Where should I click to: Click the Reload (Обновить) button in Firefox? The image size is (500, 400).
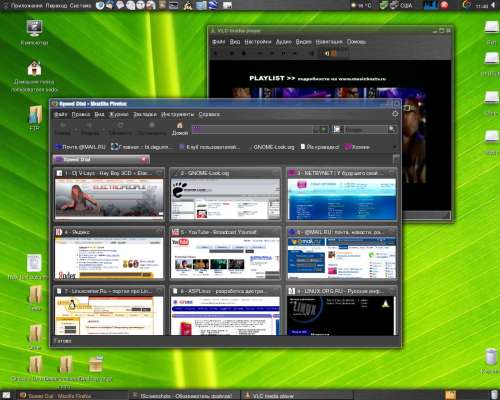tap(120, 129)
